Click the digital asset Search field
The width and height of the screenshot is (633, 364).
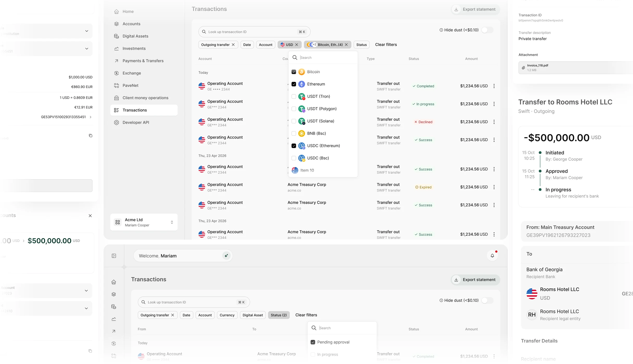tap(323, 57)
